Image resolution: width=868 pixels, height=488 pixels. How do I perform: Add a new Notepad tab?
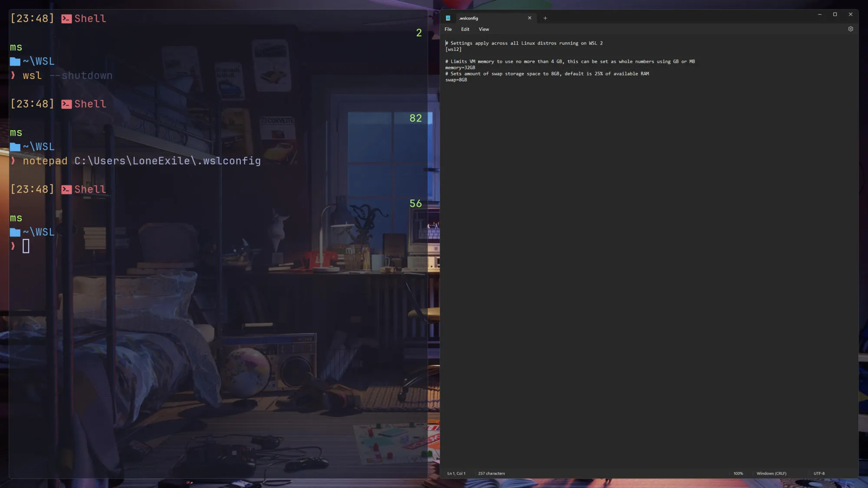point(545,18)
